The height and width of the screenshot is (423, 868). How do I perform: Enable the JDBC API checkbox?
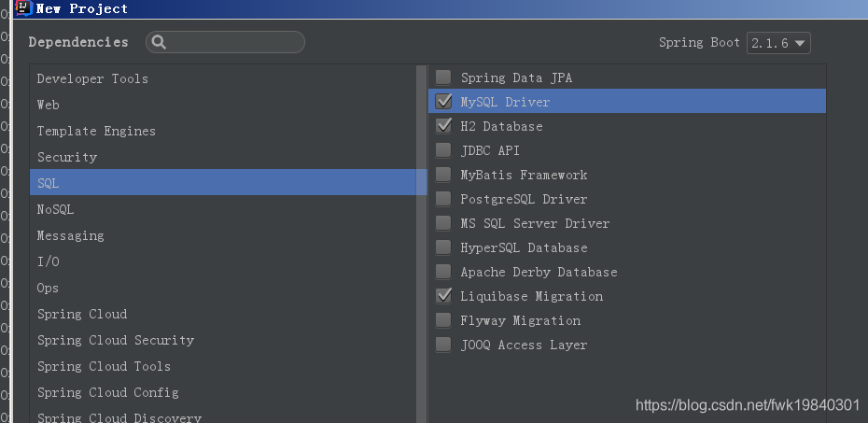(x=442, y=150)
